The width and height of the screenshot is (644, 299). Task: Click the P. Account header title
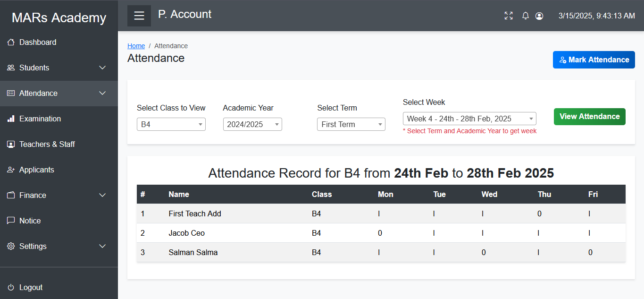point(184,14)
